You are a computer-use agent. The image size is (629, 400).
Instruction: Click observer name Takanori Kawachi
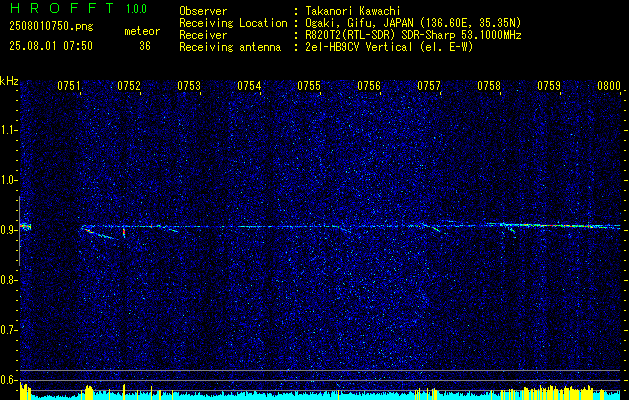[352, 11]
